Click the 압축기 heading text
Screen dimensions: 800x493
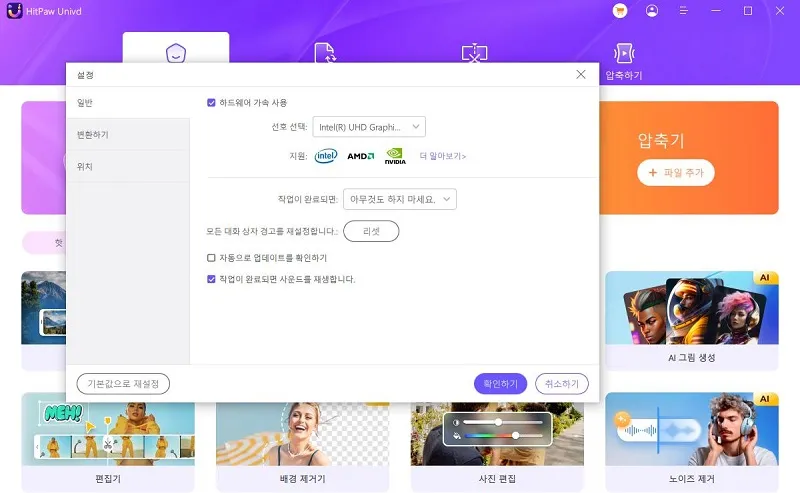click(661, 140)
